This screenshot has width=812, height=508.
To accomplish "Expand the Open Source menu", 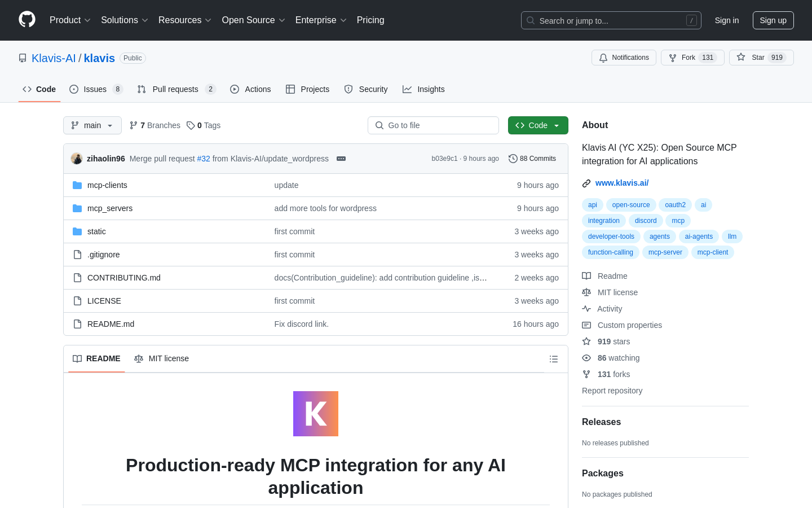I will [x=254, y=20].
